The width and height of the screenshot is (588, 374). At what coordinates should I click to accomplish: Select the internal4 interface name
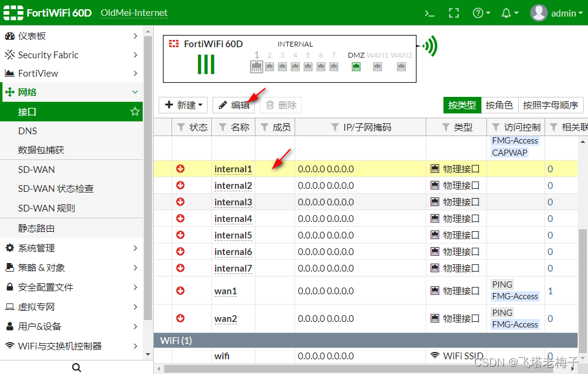tap(233, 219)
